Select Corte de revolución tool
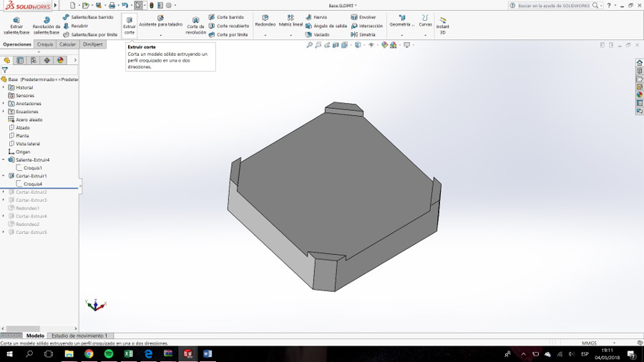 (195, 26)
